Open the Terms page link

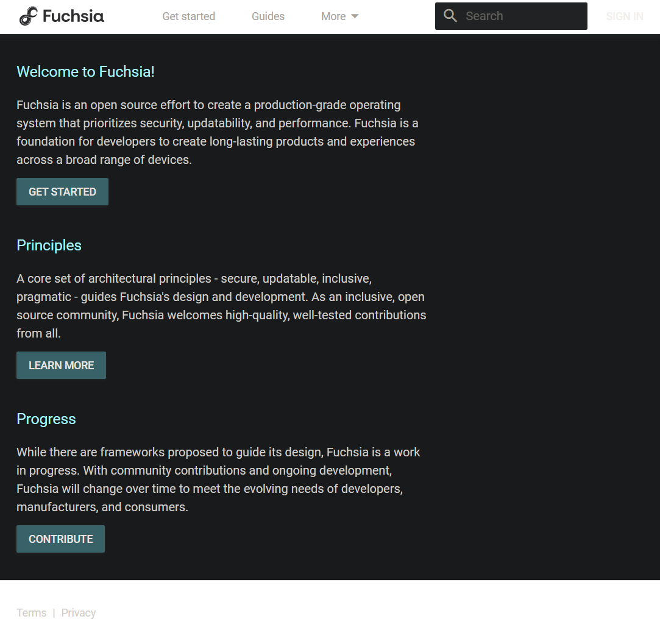coord(31,612)
